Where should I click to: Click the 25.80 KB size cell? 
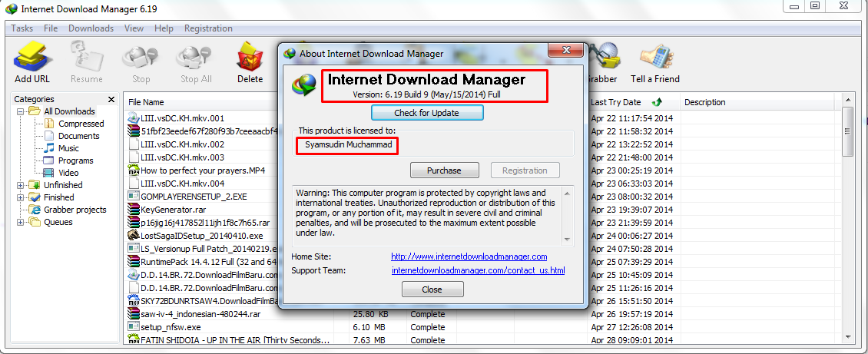pyautogui.click(x=371, y=314)
